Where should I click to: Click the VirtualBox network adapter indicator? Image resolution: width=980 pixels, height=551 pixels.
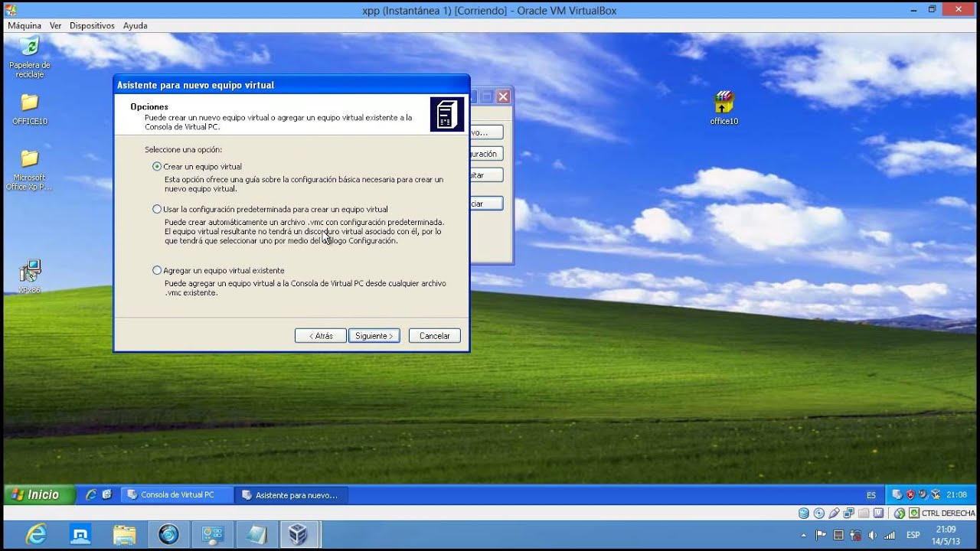849,514
